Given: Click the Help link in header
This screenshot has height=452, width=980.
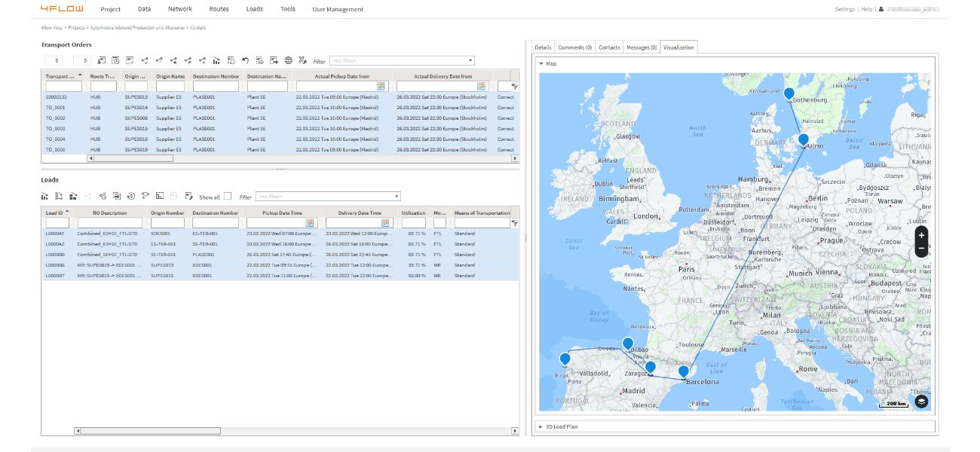Looking at the screenshot, I should (x=866, y=9).
